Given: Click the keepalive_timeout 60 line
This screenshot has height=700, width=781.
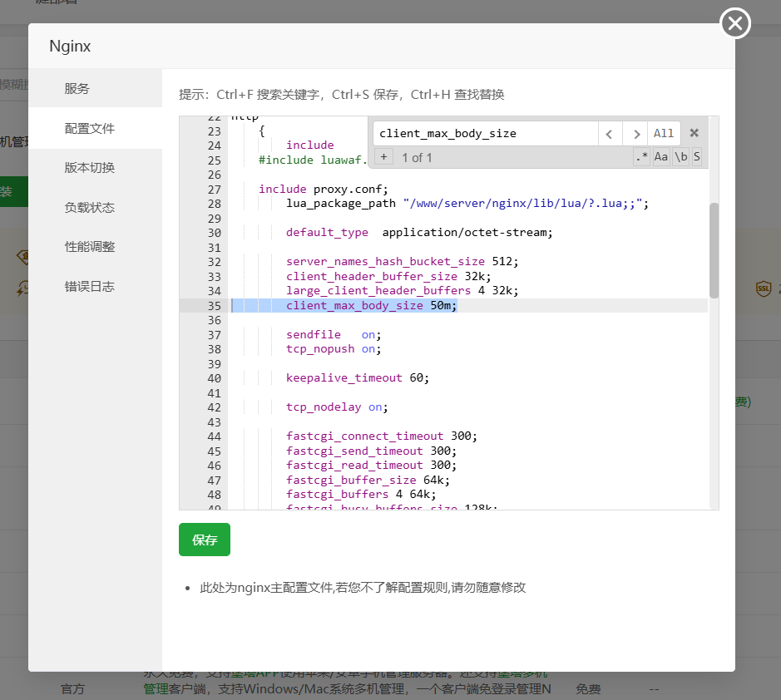Looking at the screenshot, I should click(x=357, y=378).
